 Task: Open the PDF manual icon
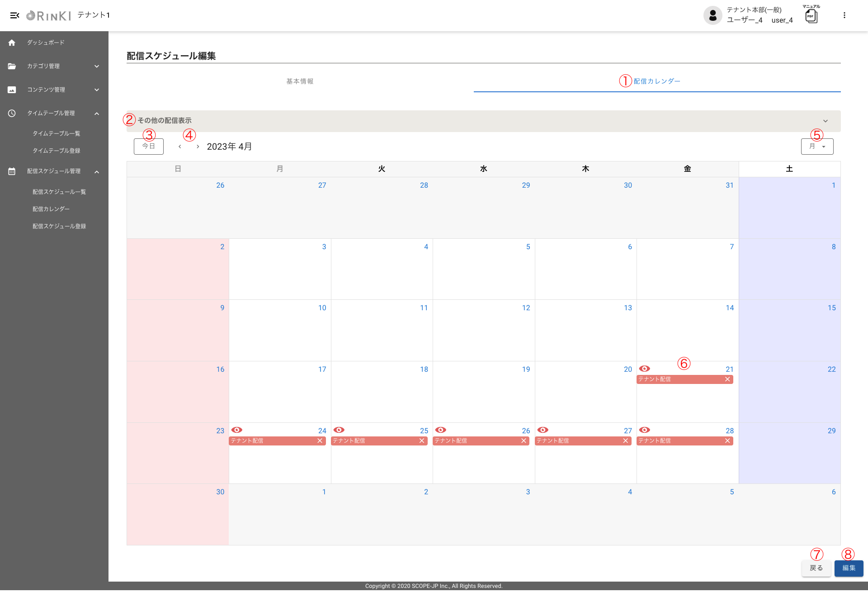(x=811, y=16)
